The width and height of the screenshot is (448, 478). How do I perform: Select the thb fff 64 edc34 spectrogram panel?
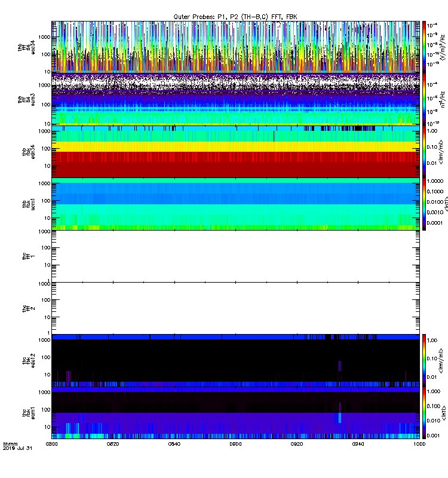click(x=235, y=47)
